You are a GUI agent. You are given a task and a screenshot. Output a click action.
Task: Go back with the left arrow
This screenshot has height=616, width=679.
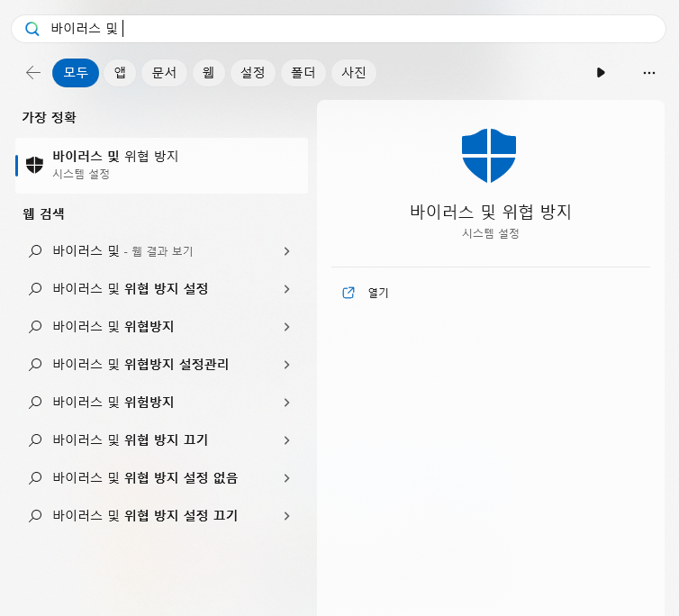pyautogui.click(x=33, y=73)
